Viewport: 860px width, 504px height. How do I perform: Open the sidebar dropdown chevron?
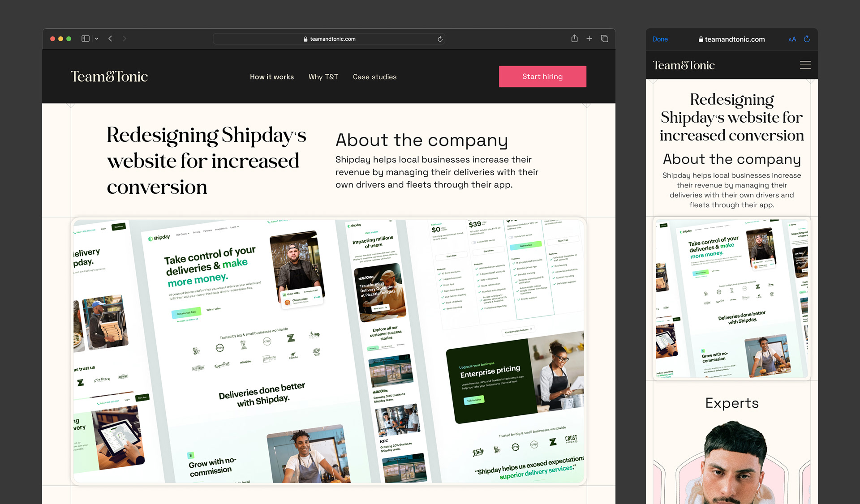[96, 39]
